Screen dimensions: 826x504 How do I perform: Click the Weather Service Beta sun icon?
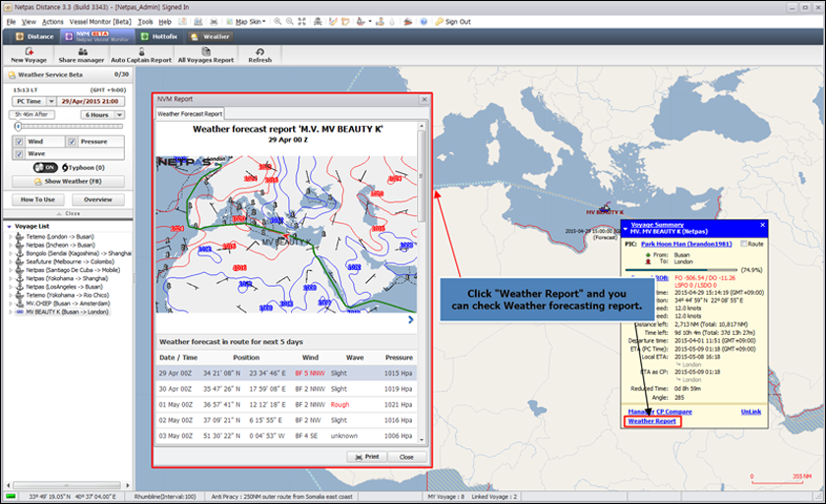[12, 75]
